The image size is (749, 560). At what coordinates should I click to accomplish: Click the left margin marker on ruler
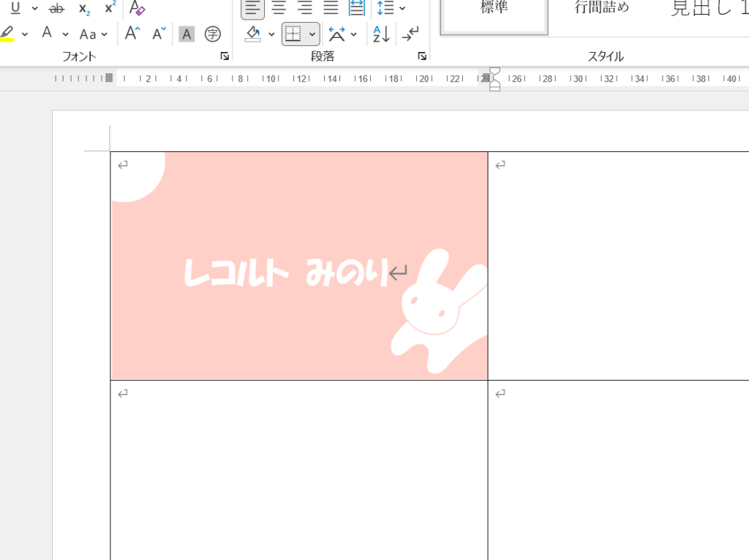coord(109,77)
